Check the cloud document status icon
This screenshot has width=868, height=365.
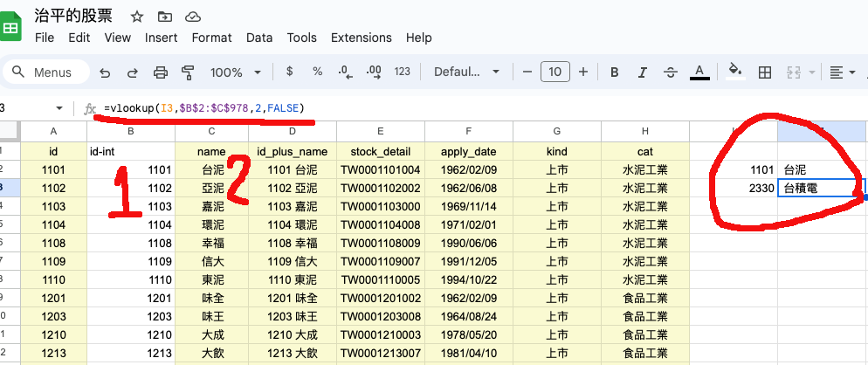coord(193,17)
